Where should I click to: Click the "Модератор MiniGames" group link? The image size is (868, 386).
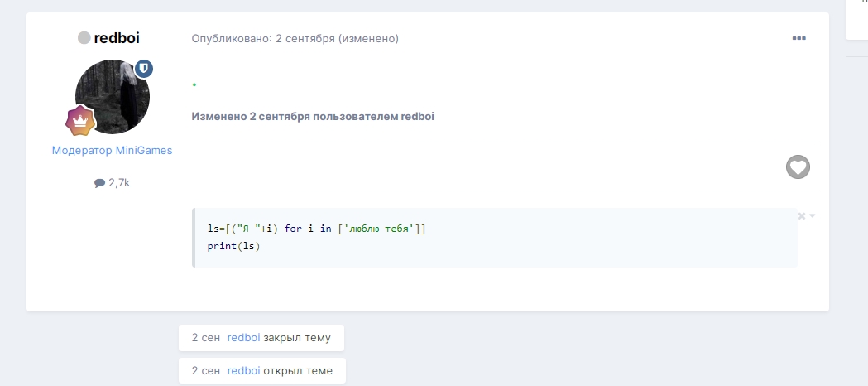pyautogui.click(x=112, y=151)
